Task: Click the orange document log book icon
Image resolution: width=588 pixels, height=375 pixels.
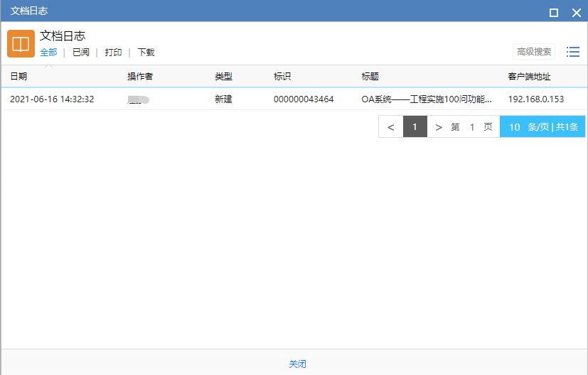Action: point(21,44)
